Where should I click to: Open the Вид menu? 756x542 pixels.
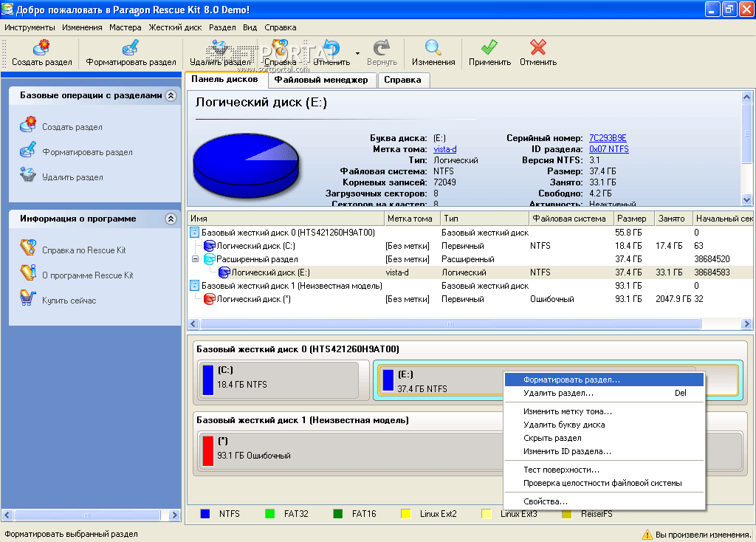pyautogui.click(x=250, y=27)
